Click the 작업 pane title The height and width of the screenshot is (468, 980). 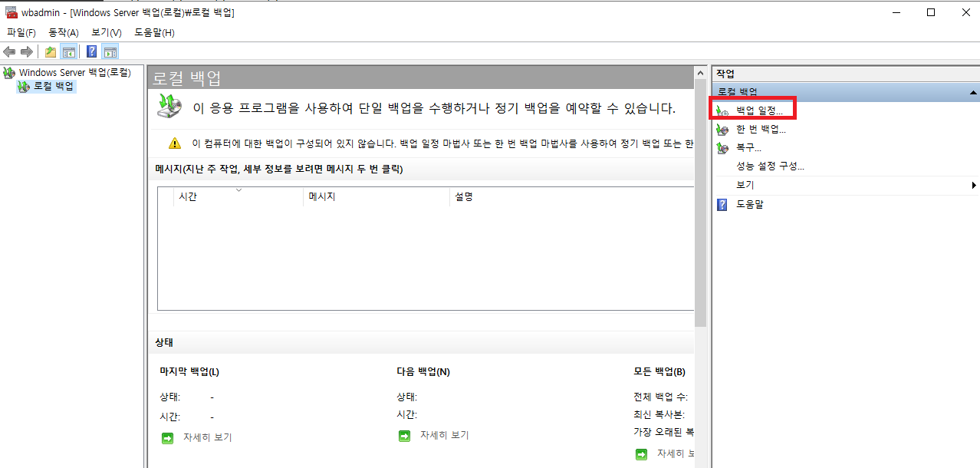pyautogui.click(x=725, y=74)
